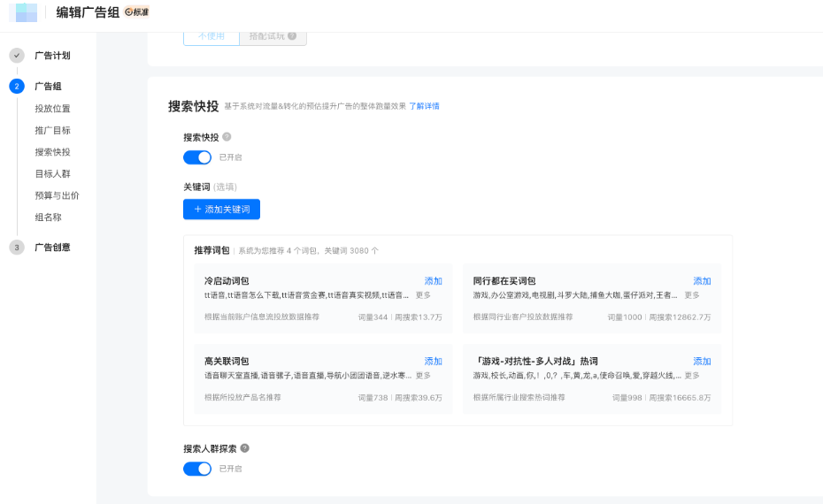This screenshot has width=823, height=504.
Task: Jump to 目标人群 section
Action: click(x=52, y=173)
